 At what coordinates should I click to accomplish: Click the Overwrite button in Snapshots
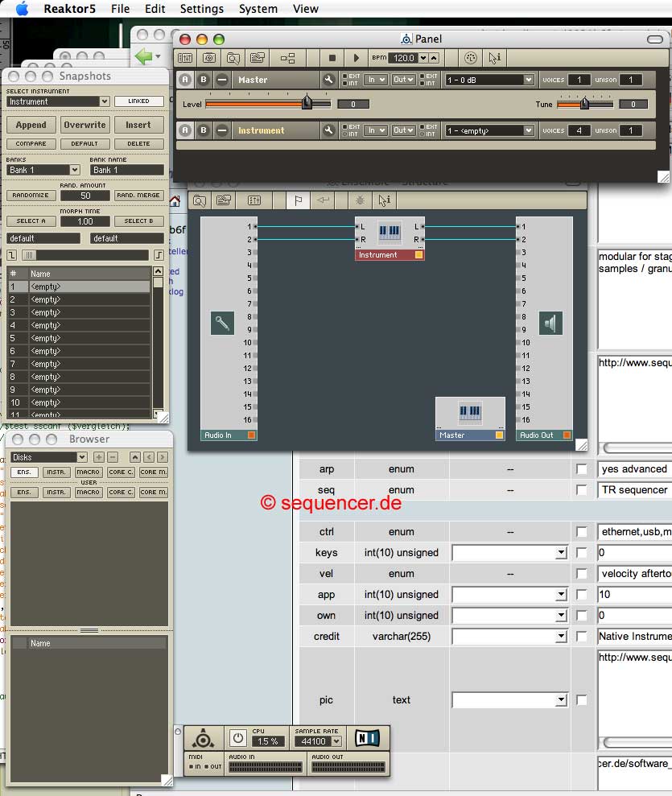click(85, 125)
